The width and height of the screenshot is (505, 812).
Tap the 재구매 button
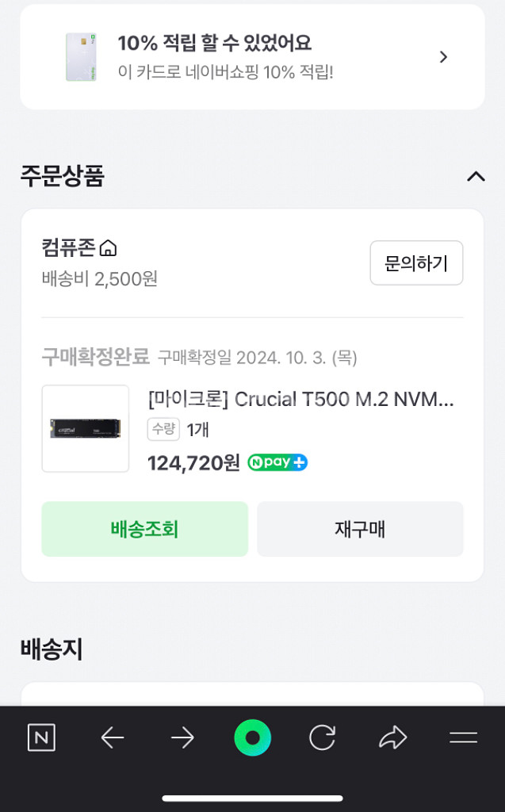[360, 529]
